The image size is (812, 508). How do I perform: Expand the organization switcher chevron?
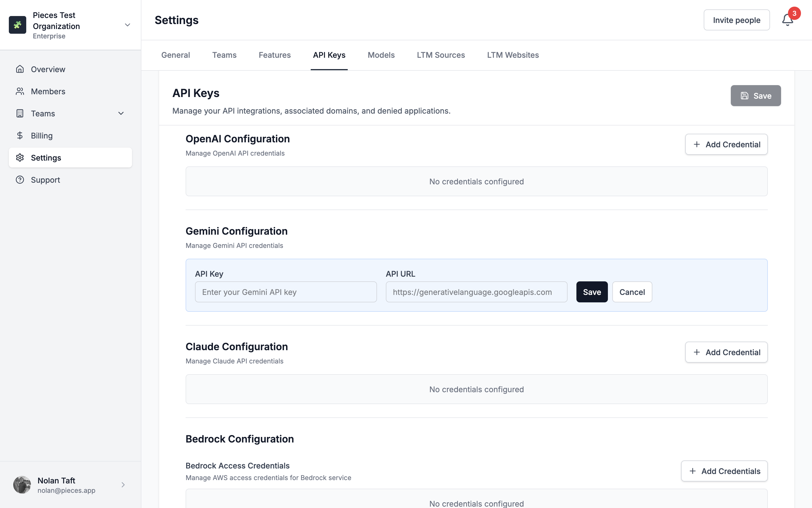click(127, 25)
